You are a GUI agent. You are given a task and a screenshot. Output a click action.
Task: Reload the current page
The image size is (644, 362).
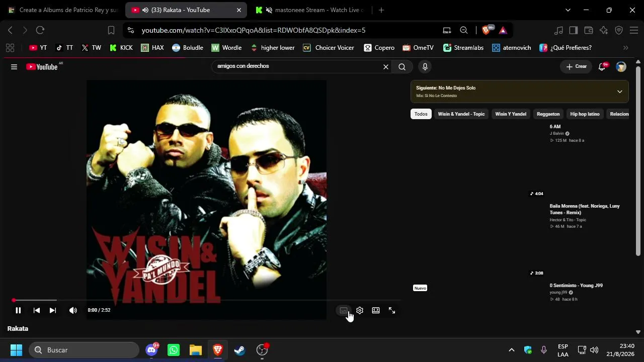click(x=40, y=30)
